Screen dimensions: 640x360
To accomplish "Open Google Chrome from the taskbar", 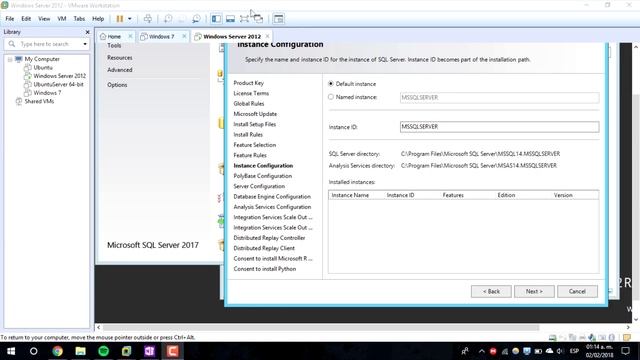I will pyautogui.click(x=57, y=351).
